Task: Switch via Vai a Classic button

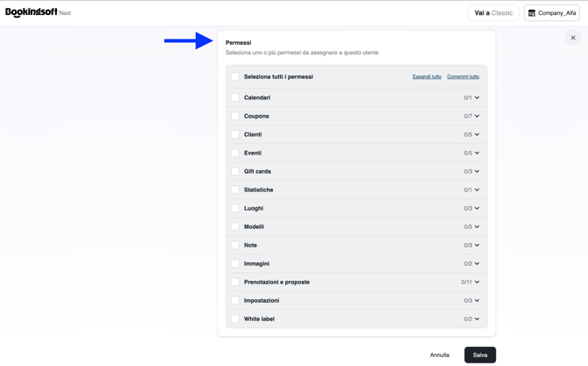Action: point(493,13)
